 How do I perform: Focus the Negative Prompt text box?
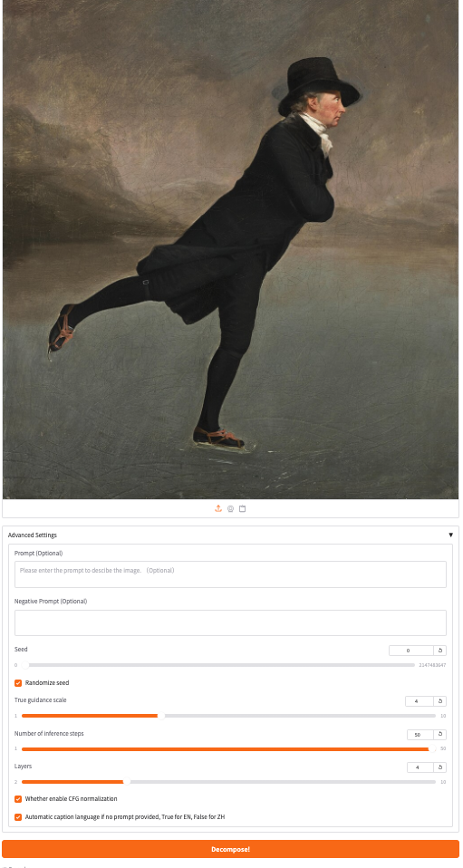pos(230,622)
